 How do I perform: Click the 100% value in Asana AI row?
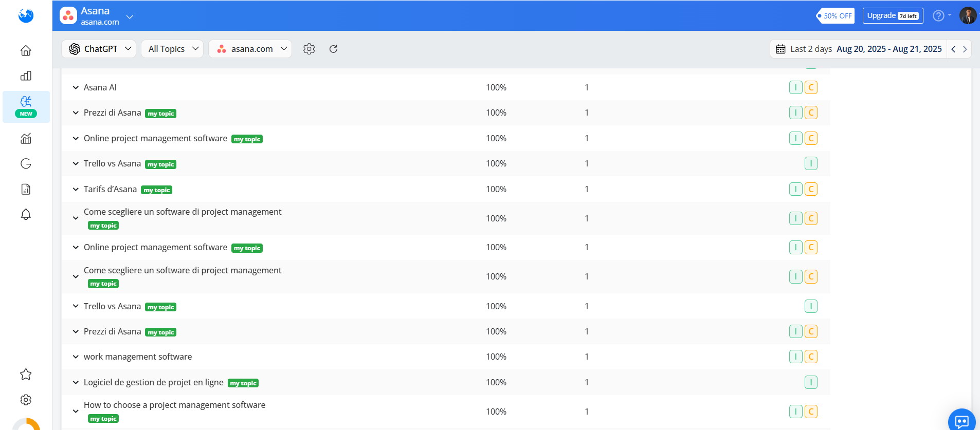pyautogui.click(x=496, y=87)
